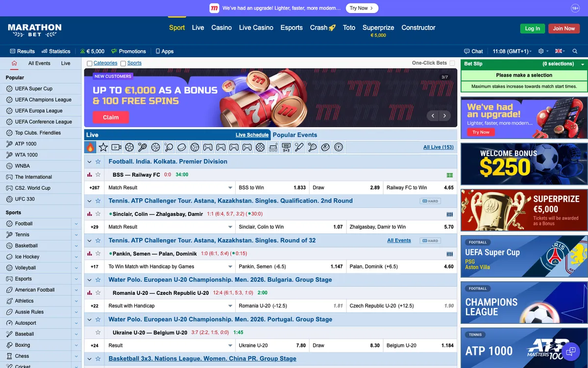
Task: Filter live events by table tennis paddle icon
Action: tap(169, 147)
